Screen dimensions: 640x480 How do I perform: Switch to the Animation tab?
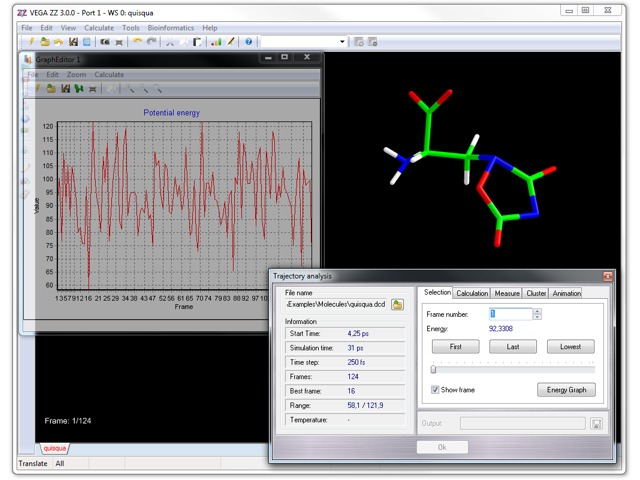coord(566,293)
